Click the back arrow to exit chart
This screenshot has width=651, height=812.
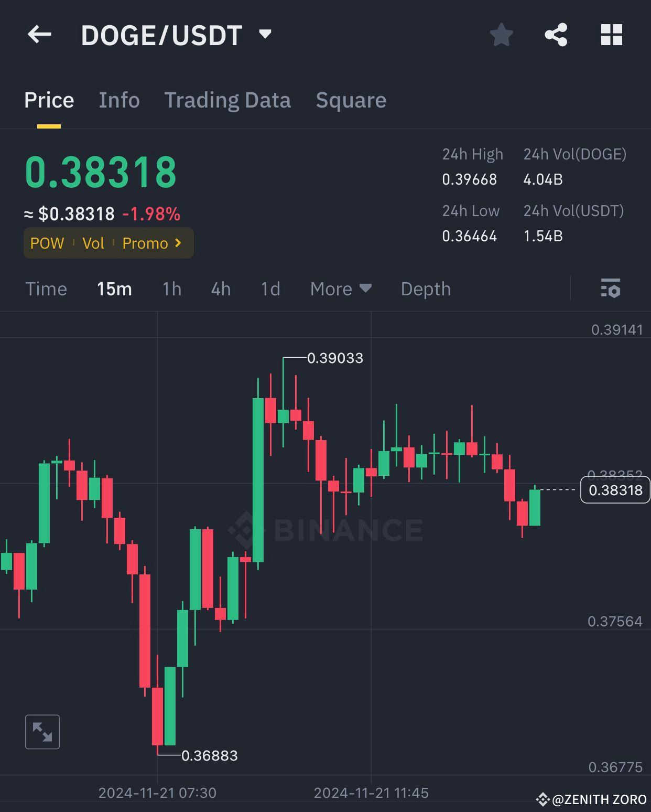click(x=39, y=35)
